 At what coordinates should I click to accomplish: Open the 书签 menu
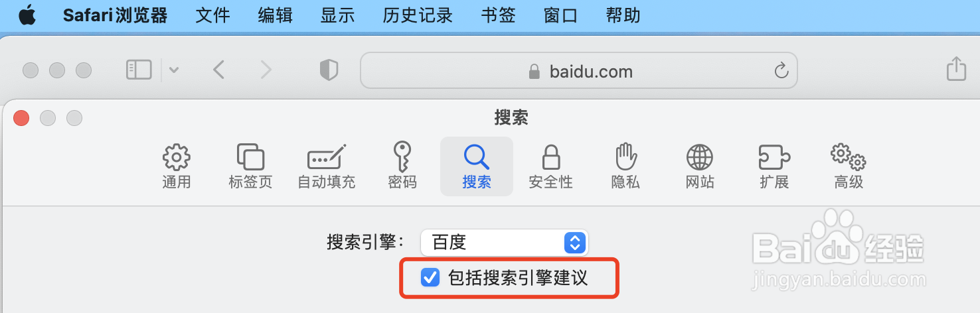coord(499,15)
